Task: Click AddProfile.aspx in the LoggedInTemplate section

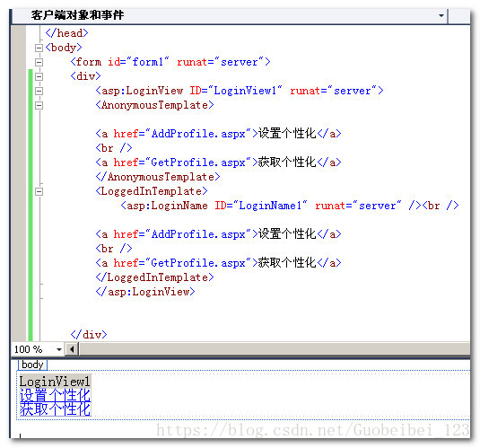Action: pyautogui.click(x=198, y=234)
